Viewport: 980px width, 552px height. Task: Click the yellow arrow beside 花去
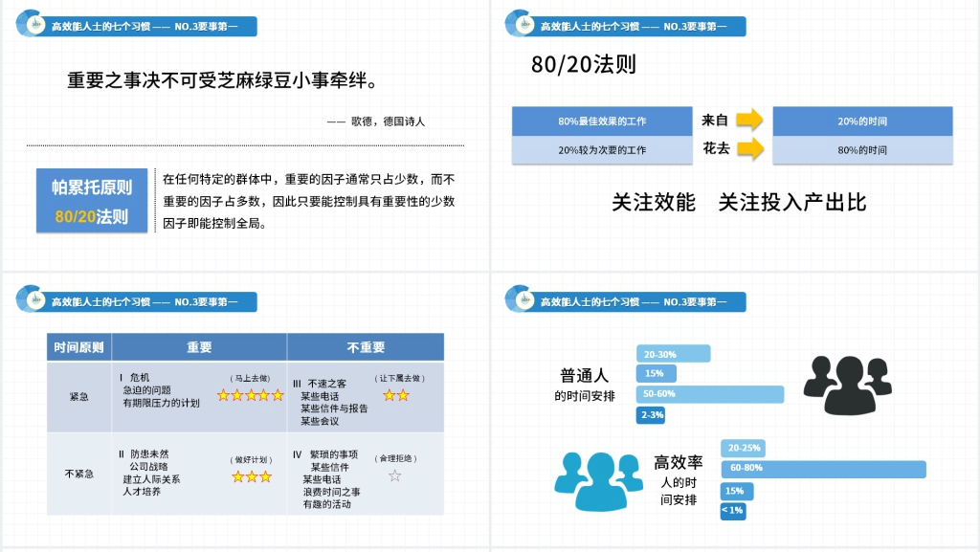(749, 149)
